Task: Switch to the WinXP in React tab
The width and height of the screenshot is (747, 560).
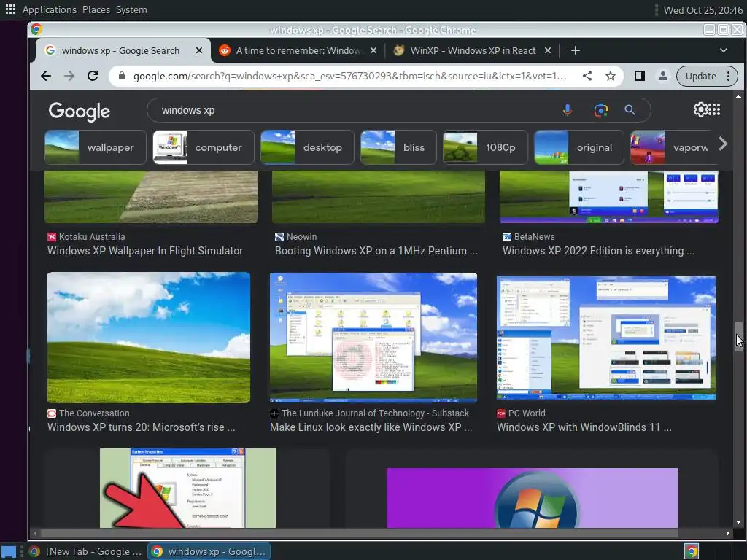Action: pos(473,50)
